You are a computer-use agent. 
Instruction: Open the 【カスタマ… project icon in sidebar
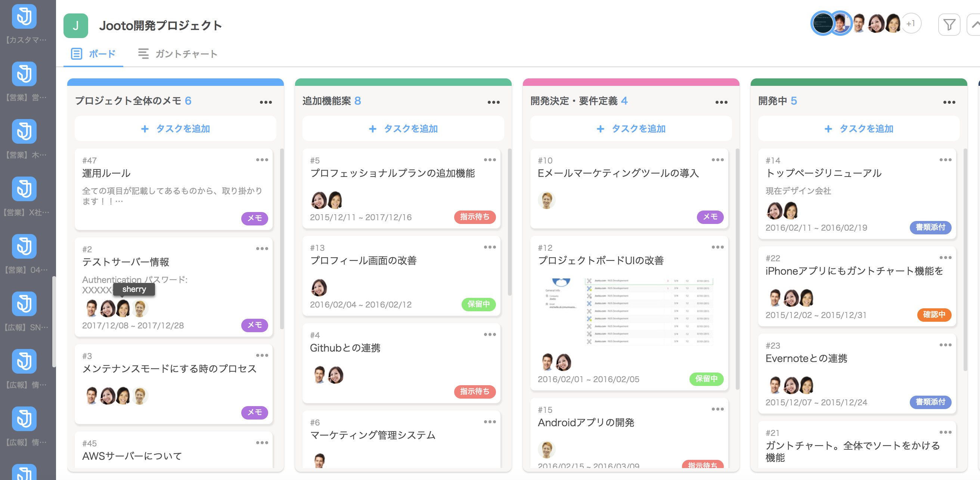24,16
